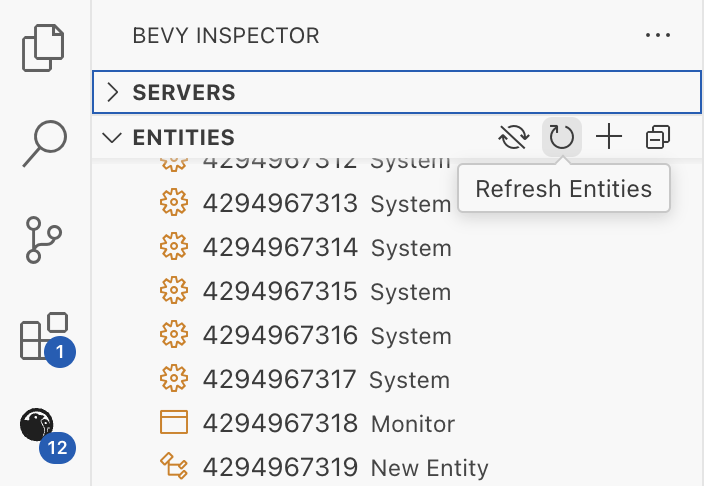Add a new entity with plus icon
The image size is (706, 486).
(609, 137)
